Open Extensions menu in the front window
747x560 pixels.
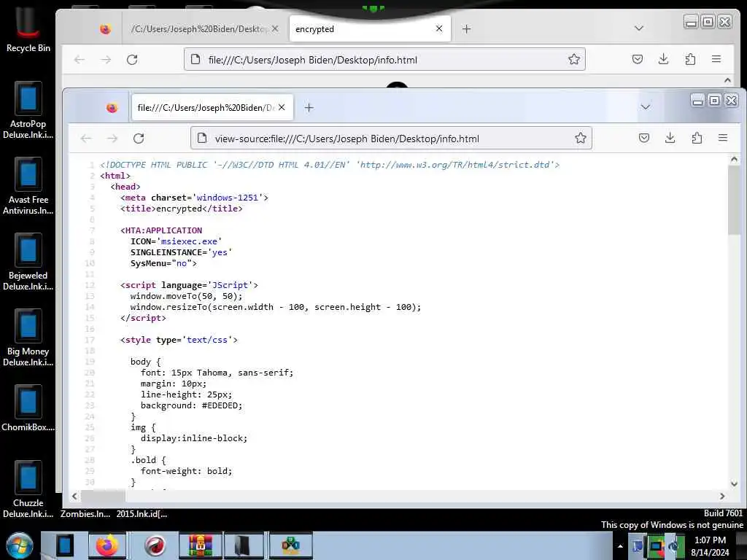point(697,138)
